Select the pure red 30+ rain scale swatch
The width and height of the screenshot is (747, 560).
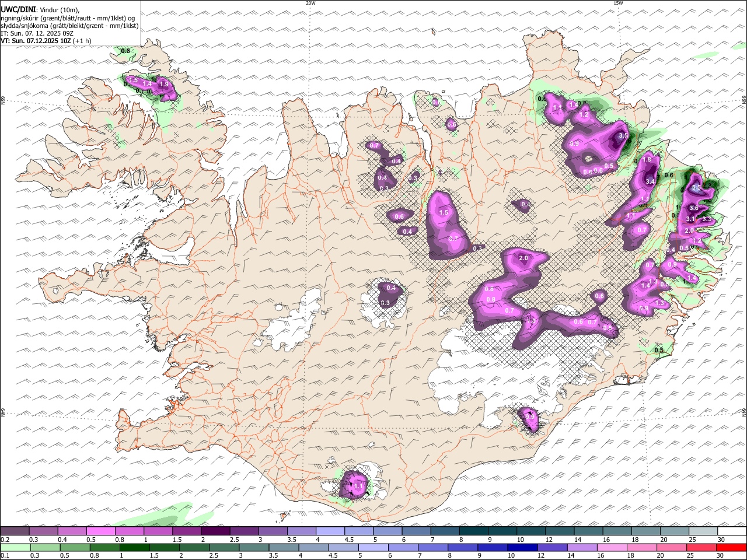coord(732,548)
